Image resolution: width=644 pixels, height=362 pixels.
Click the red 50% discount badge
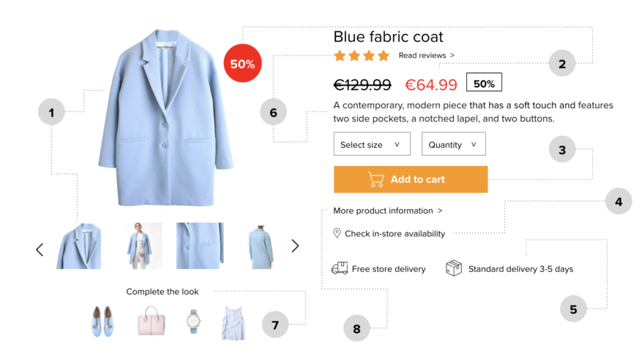point(243,64)
